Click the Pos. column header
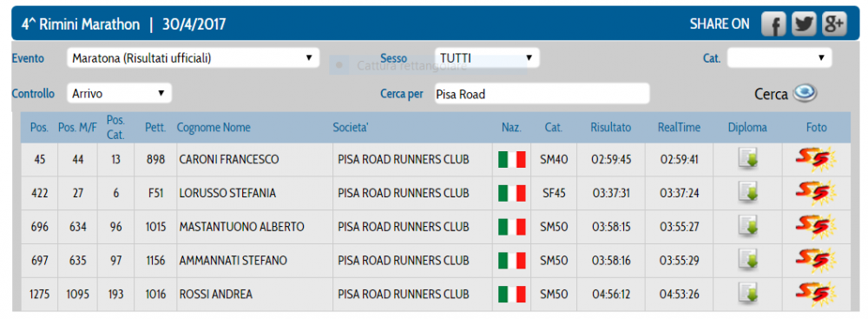 39,128
